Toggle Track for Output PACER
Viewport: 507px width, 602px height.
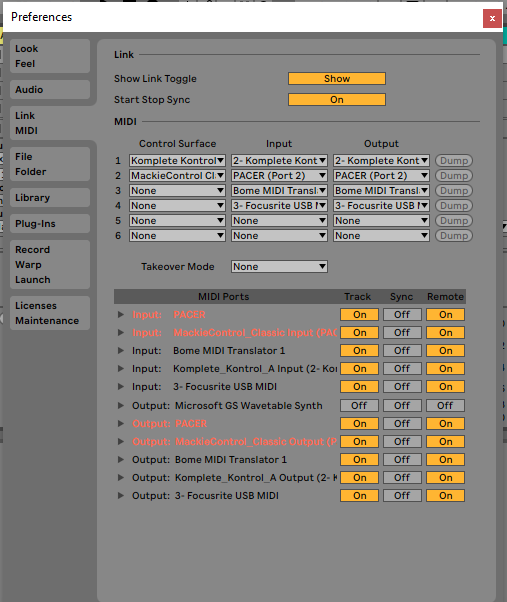click(359, 423)
